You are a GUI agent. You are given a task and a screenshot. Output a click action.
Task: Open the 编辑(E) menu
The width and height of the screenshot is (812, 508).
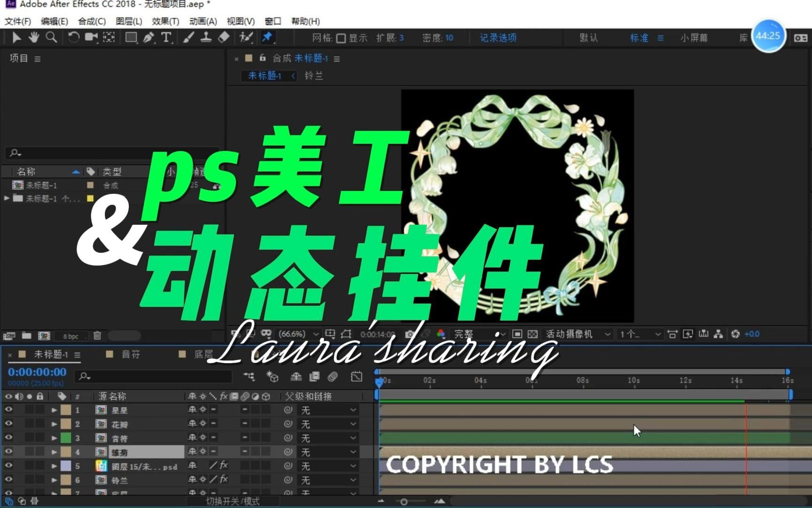point(55,21)
